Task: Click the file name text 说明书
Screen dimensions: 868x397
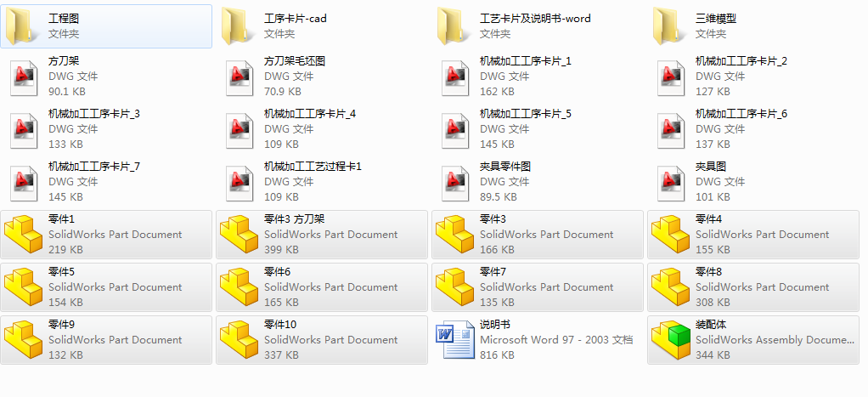Action: point(495,325)
